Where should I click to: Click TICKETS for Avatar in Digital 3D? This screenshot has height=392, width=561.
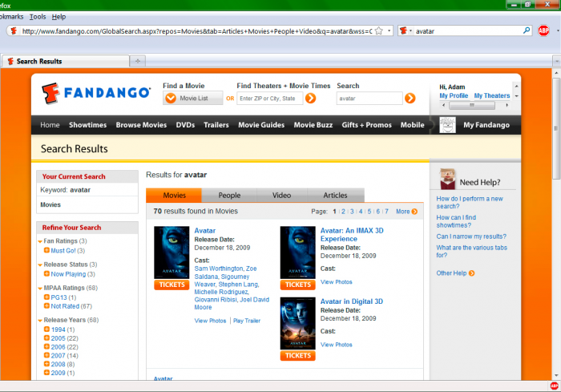pyautogui.click(x=297, y=356)
